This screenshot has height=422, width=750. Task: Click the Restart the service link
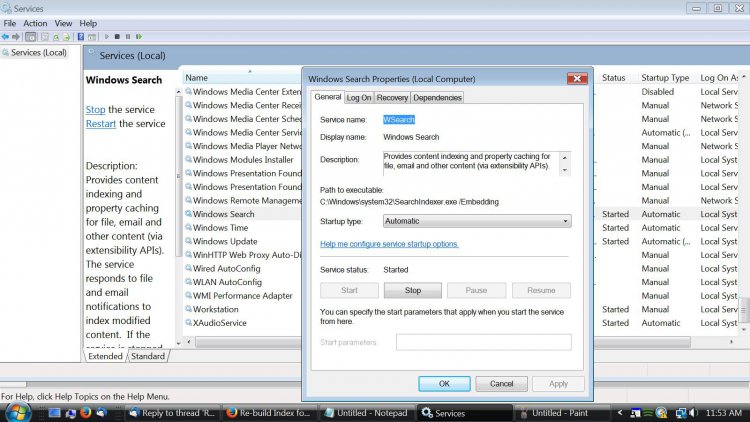coord(101,123)
